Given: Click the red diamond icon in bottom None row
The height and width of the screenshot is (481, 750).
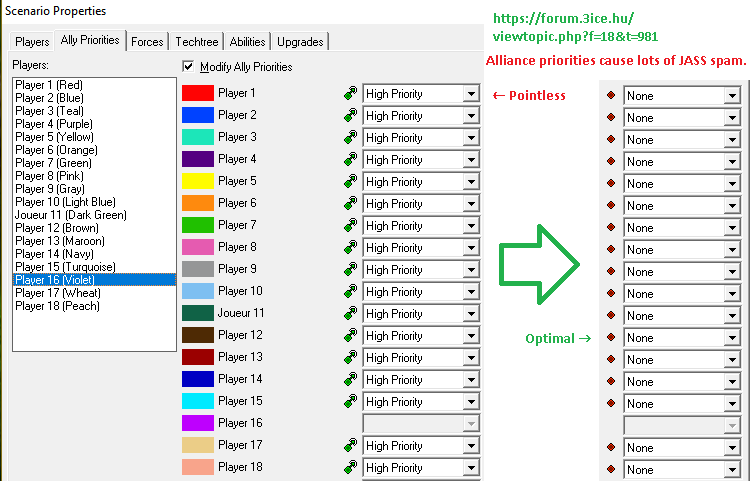Looking at the screenshot, I should (x=611, y=470).
